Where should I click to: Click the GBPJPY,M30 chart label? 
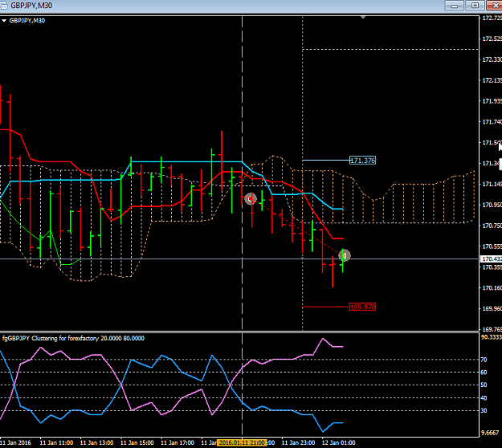click(x=27, y=21)
